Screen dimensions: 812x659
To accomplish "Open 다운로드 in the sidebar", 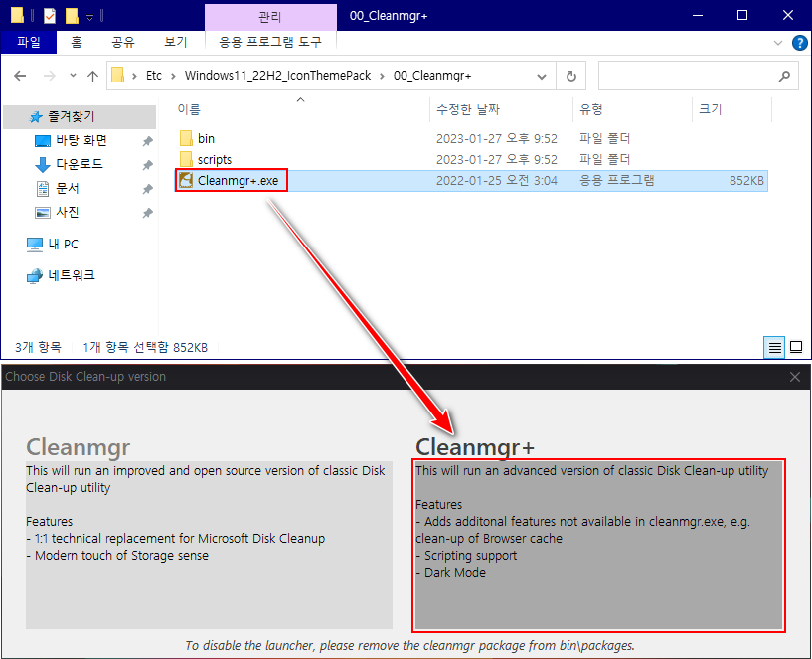I will click(x=80, y=165).
